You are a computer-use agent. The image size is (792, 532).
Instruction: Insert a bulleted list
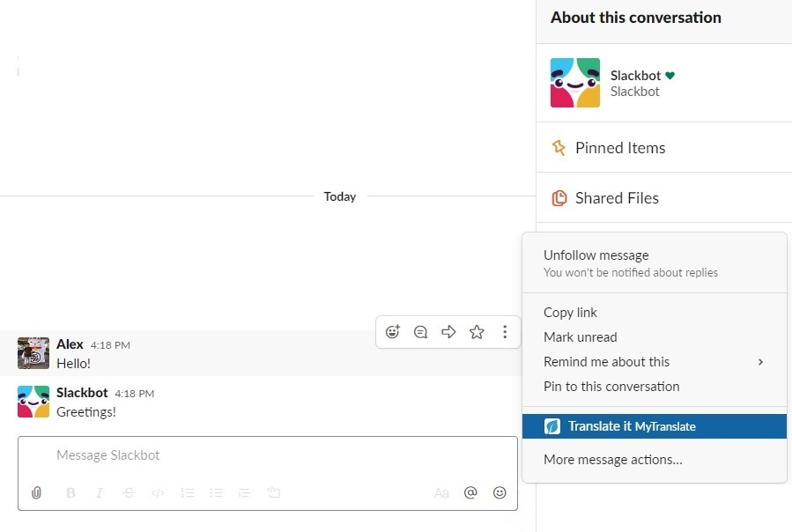(216, 492)
